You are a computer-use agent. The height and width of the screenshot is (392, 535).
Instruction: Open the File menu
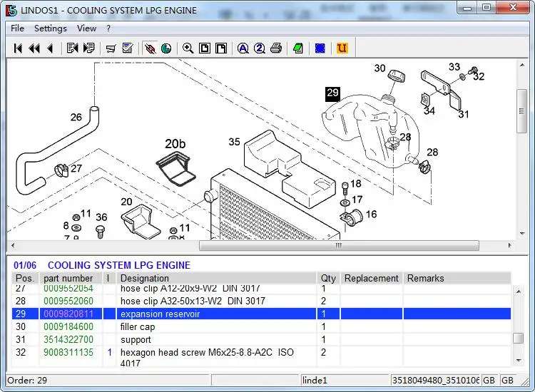[x=17, y=29]
